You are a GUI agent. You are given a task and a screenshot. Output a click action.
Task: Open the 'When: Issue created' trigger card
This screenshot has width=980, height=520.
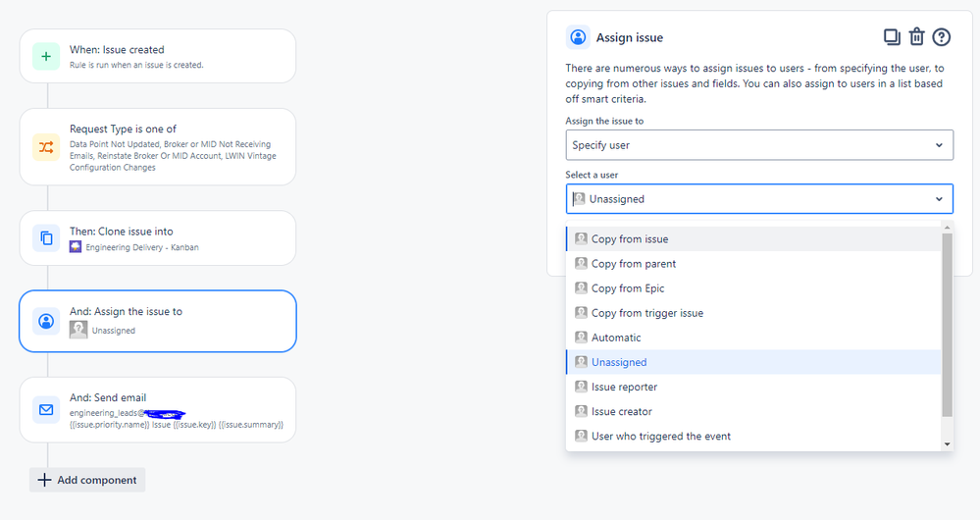pos(158,56)
